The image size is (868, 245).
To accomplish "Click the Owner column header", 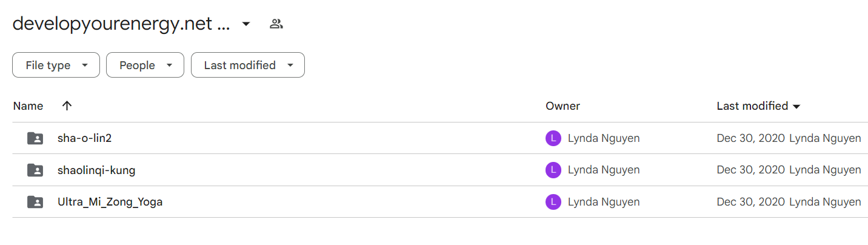I will click(563, 106).
